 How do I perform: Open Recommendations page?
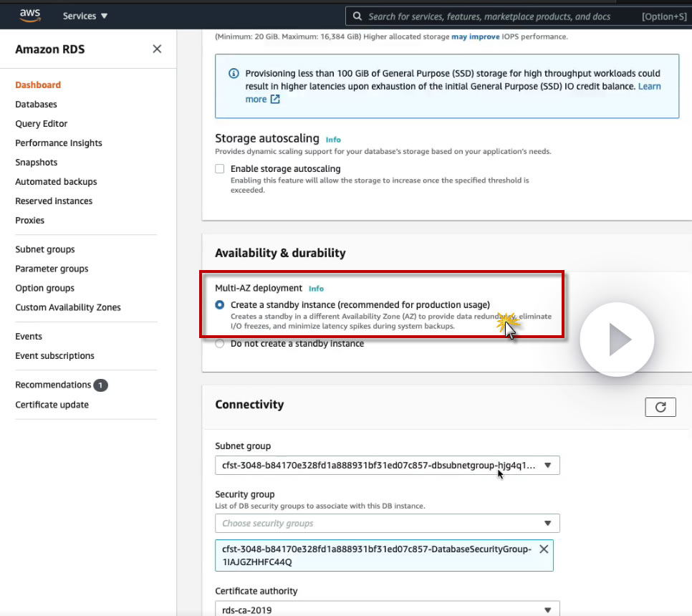[x=53, y=385]
